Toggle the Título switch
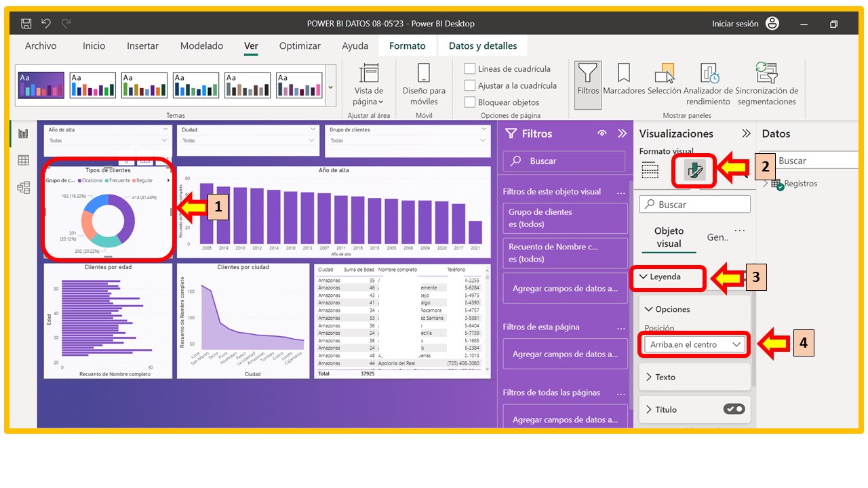868x488 pixels. coord(734,409)
